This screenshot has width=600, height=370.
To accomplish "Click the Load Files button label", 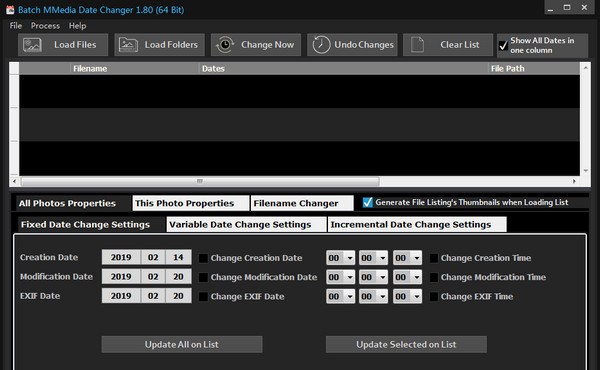I will pyautogui.click(x=75, y=45).
